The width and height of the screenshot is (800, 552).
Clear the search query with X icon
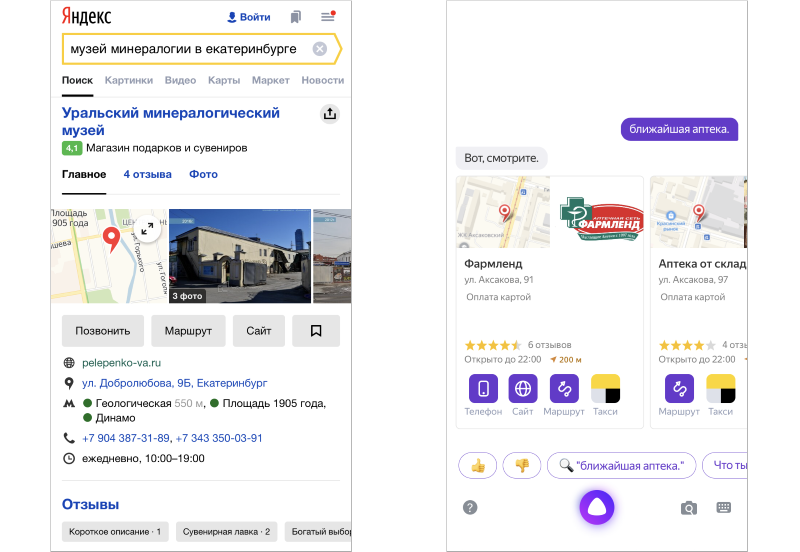coord(320,49)
